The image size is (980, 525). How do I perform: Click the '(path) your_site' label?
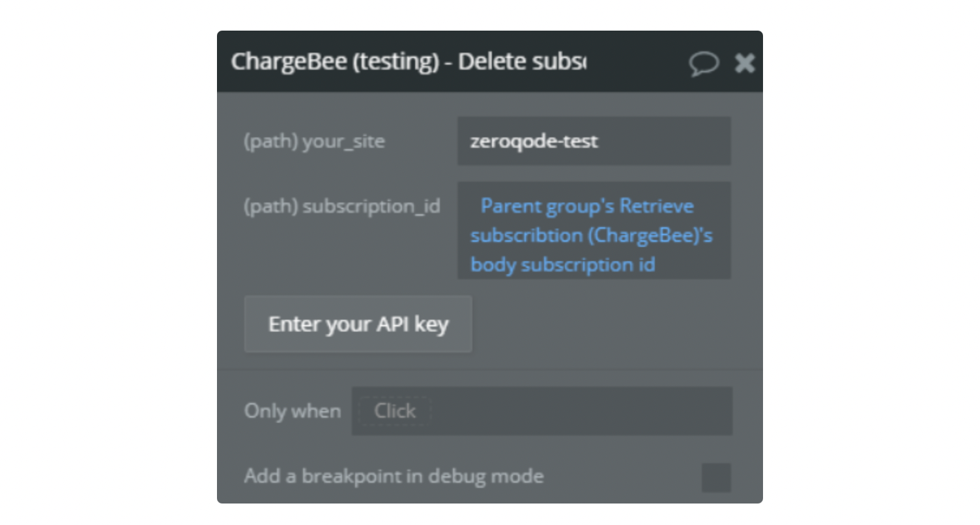(x=315, y=141)
